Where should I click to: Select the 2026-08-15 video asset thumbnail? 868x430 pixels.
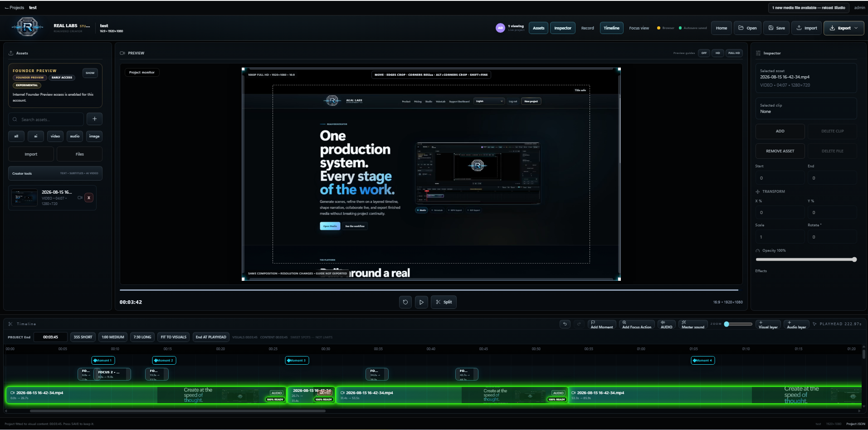point(24,198)
